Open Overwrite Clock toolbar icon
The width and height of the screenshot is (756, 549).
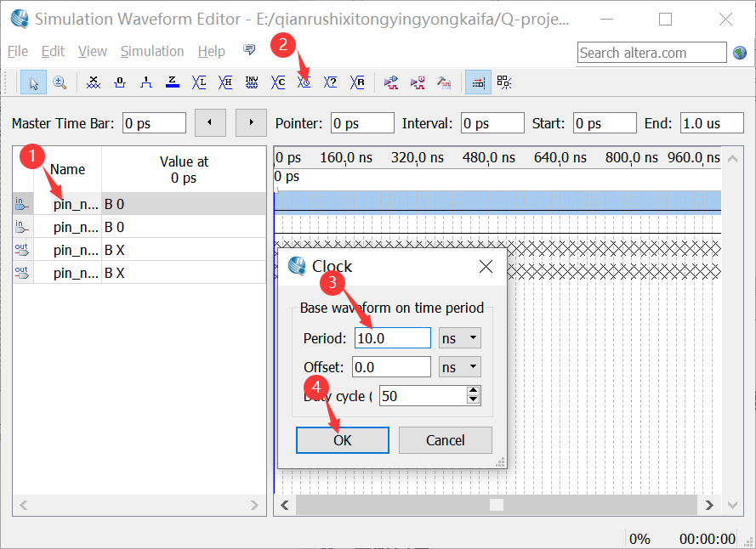pos(304,83)
